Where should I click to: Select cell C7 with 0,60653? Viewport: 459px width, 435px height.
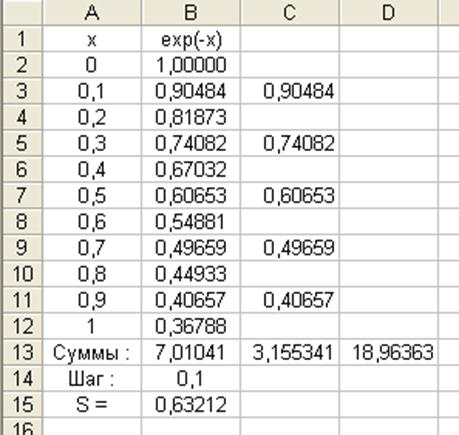(x=289, y=195)
